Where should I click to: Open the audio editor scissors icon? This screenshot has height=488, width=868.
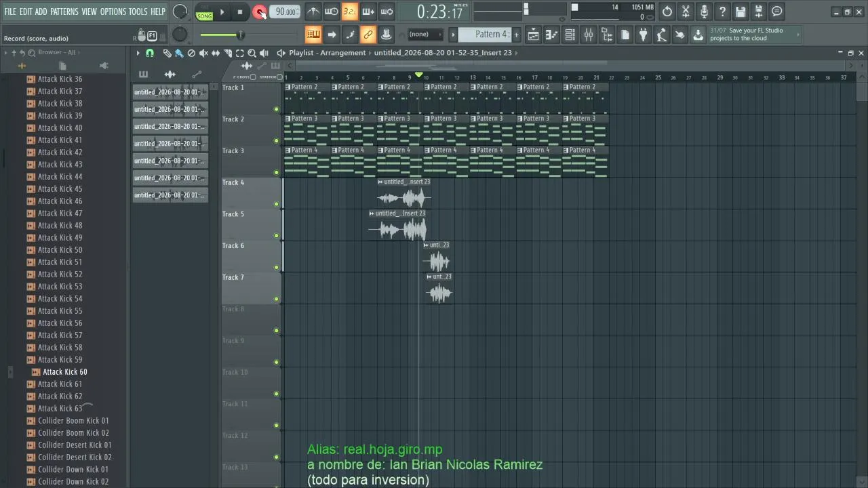tap(686, 12)
